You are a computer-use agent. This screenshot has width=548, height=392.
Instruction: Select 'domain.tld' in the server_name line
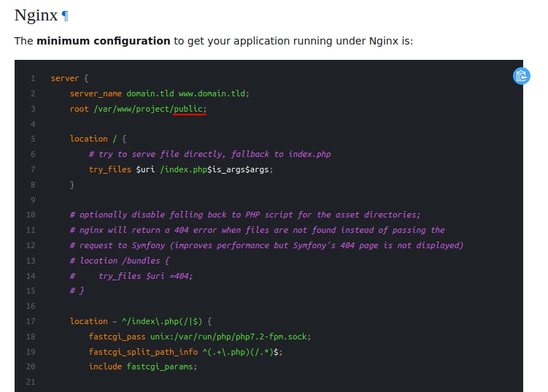(x=150, y=93)
